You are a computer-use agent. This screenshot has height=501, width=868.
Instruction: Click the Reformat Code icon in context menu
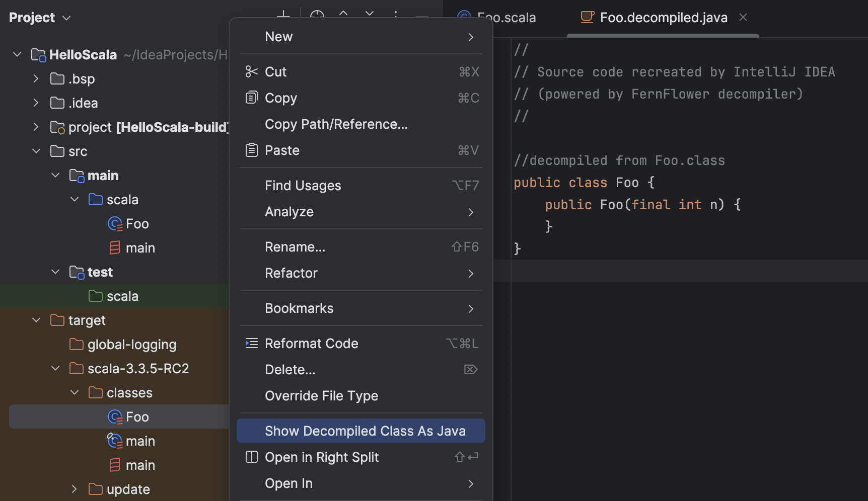coord(252,343)
